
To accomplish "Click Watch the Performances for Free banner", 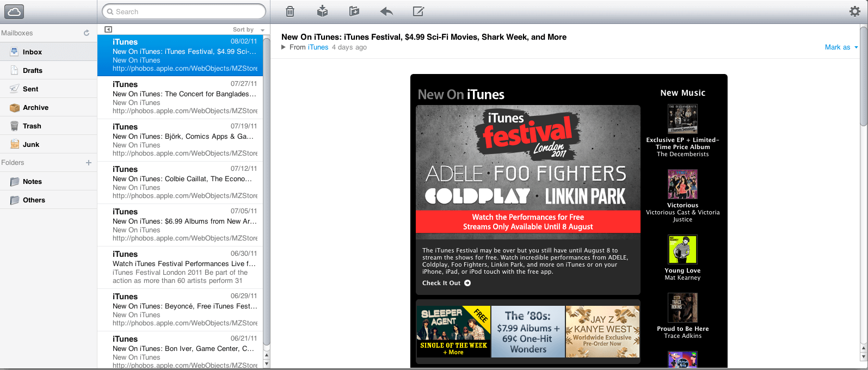I will coord(528,222).
